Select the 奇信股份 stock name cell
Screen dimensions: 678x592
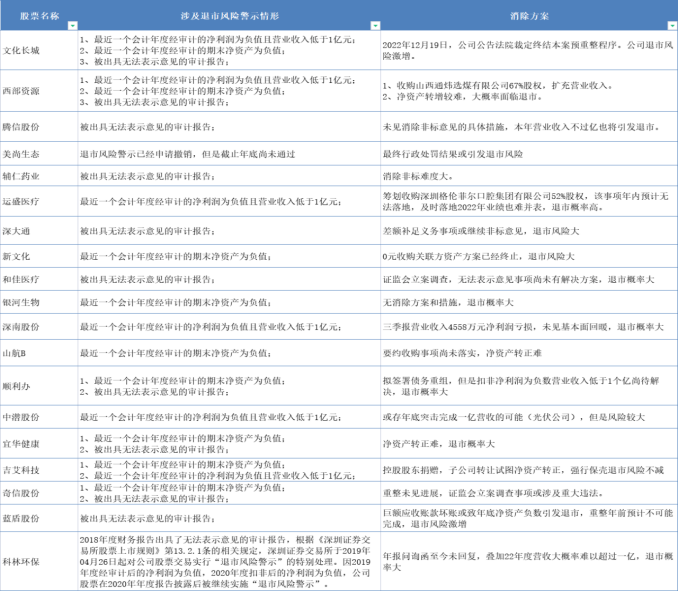coord(39,493)
